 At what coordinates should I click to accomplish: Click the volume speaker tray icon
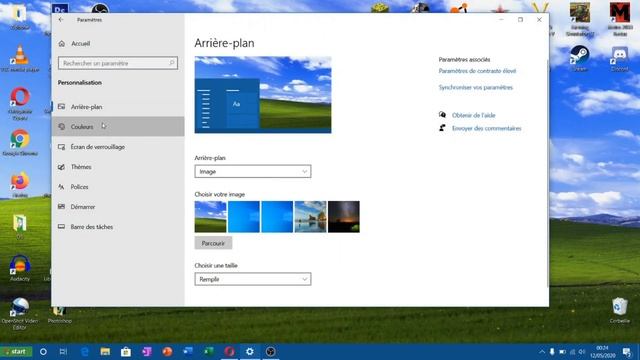(582, 351)
